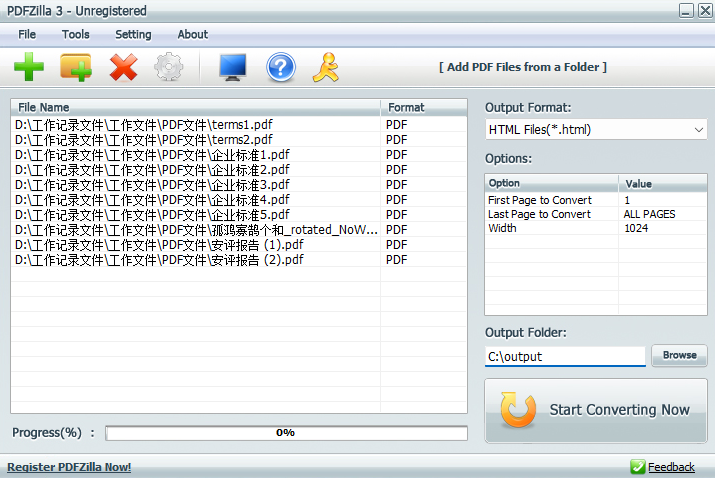Select the 安评报告 (1).pdf row
715x478 pixels.
(x=239, y=244)
